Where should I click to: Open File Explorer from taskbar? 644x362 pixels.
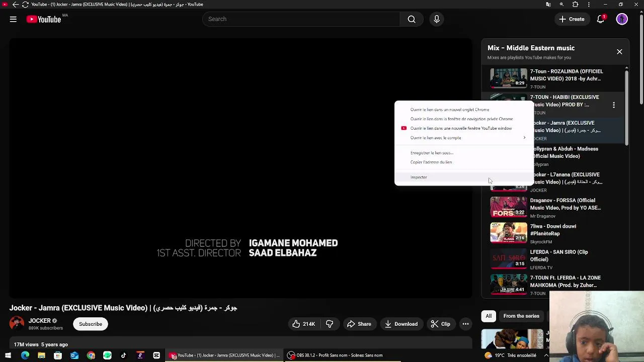coord(41,355)
